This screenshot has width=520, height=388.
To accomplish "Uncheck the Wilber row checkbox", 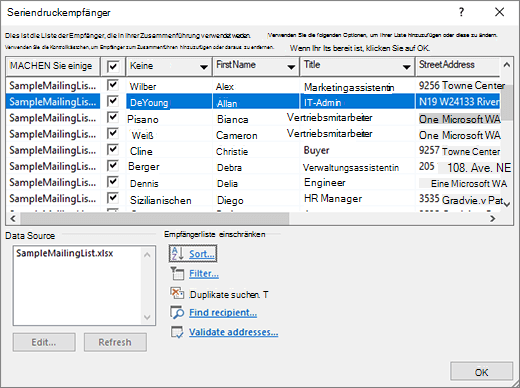I will pos(113,85).
